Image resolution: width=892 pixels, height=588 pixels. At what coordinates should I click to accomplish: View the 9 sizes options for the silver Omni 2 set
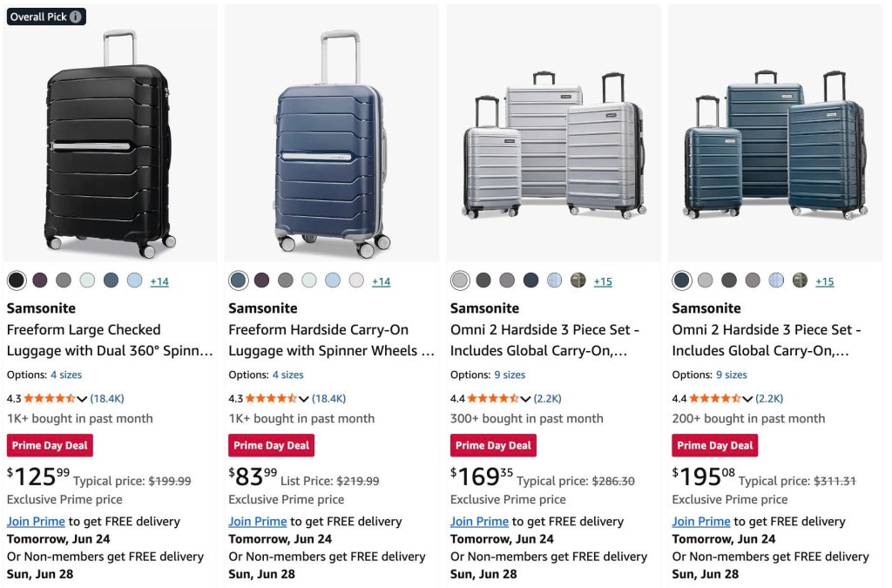pos(510,375)
